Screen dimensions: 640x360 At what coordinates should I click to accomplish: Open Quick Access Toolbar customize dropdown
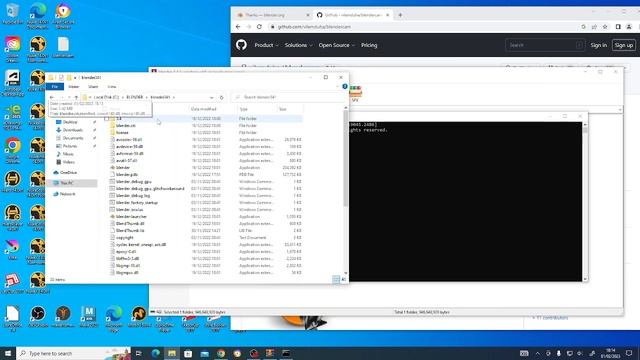tap(75, 78)
